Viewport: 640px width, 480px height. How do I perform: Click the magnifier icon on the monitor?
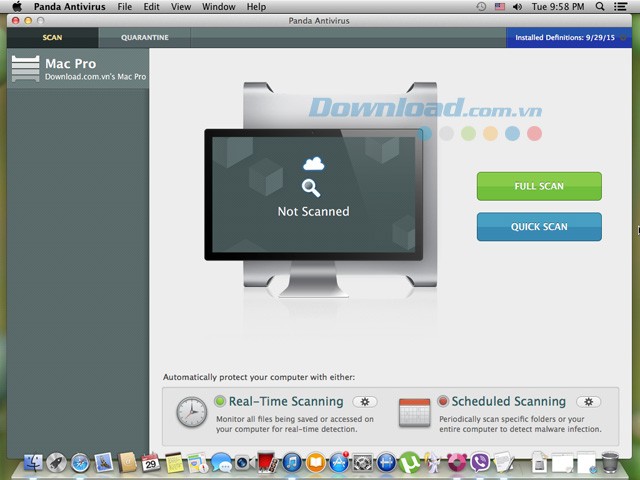(x=311, y=187)
